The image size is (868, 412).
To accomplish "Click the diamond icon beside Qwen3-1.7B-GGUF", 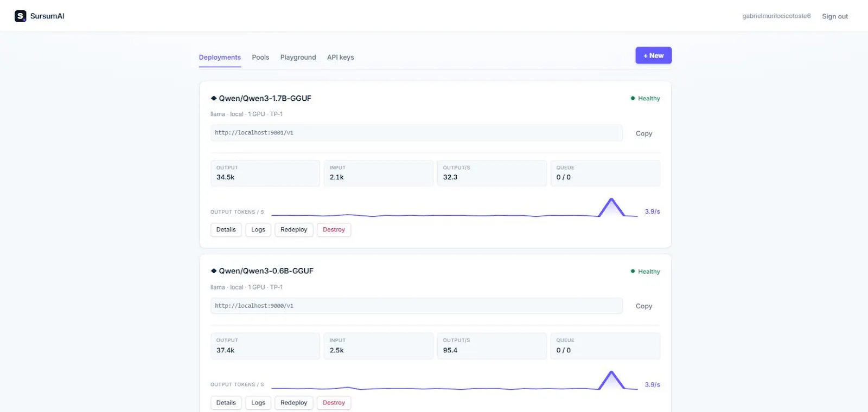I will point(214,99).
